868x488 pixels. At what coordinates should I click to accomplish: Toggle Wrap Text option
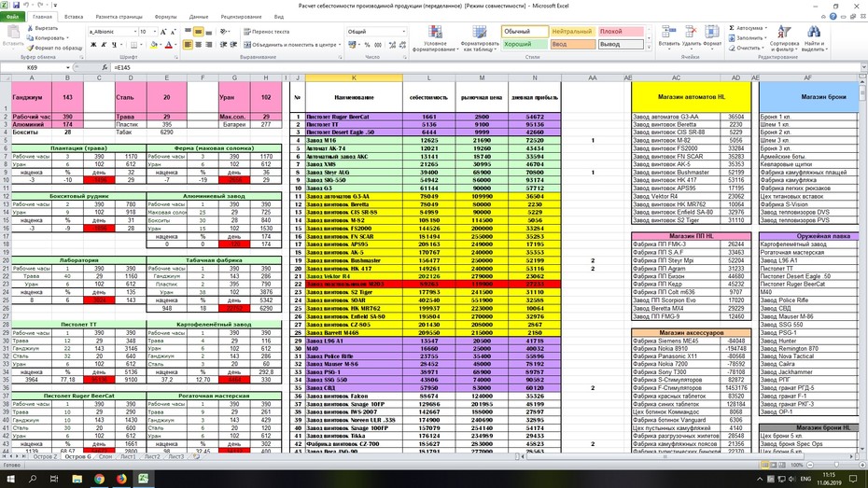[x=266, y=32]
